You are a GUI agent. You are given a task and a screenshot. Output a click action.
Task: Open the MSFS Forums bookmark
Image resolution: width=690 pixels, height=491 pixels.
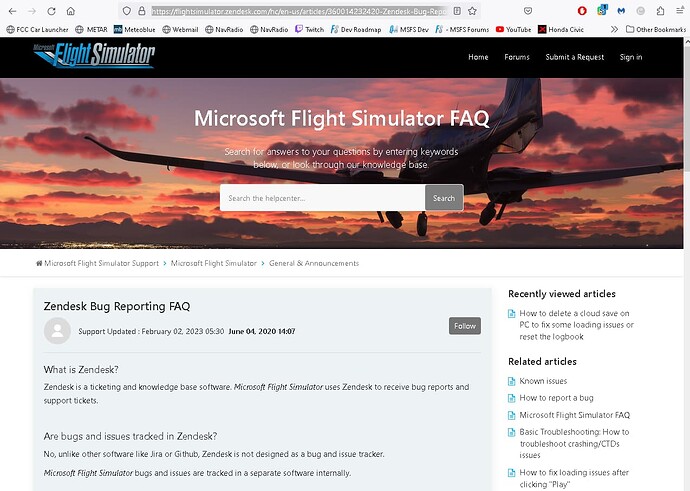pyautogui.click(x=462, y=29)
